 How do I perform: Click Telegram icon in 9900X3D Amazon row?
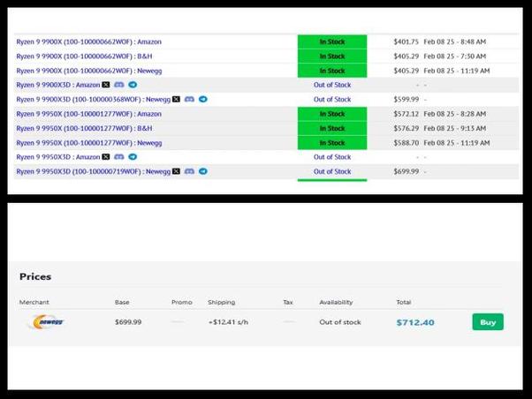coord(133,85)
